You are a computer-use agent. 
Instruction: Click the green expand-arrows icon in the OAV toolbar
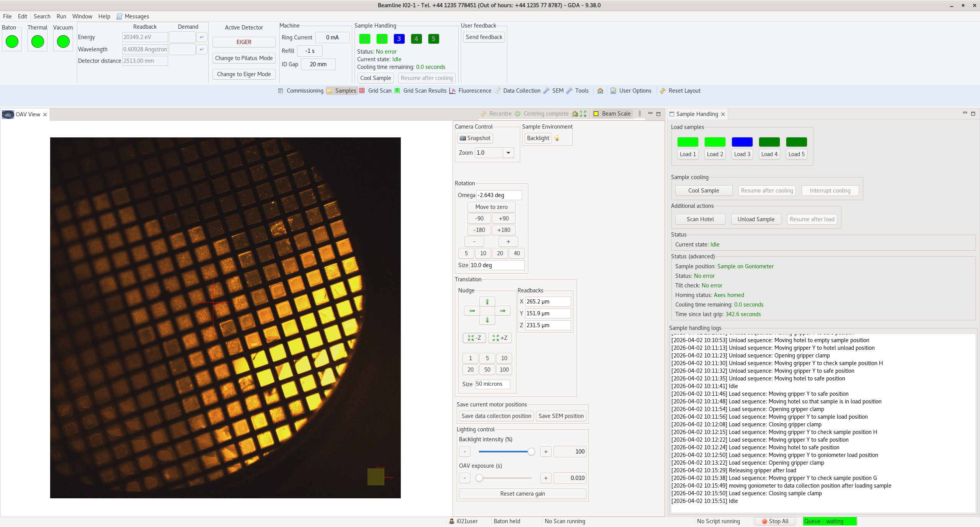point(583,114)
